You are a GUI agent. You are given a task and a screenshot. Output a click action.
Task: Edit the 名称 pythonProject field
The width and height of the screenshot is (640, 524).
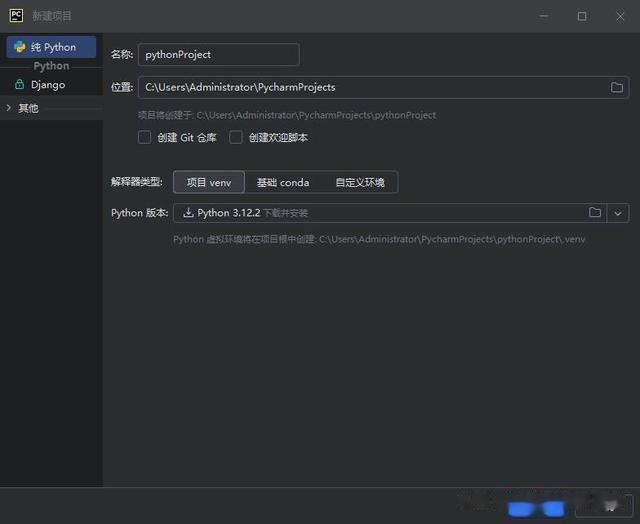218,55
